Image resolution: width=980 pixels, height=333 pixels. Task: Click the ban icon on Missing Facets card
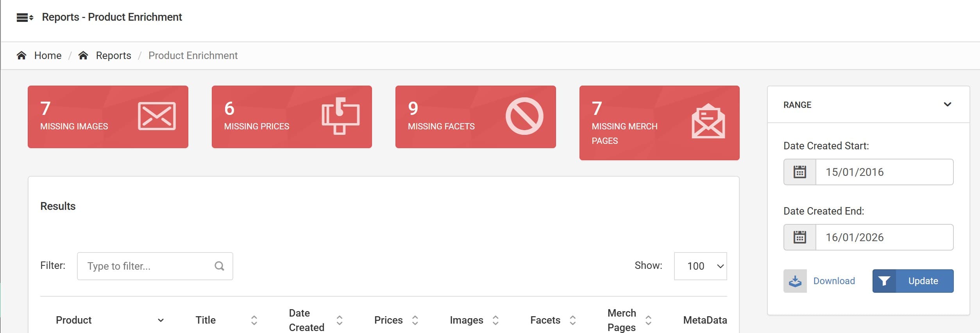pos(524,116)
